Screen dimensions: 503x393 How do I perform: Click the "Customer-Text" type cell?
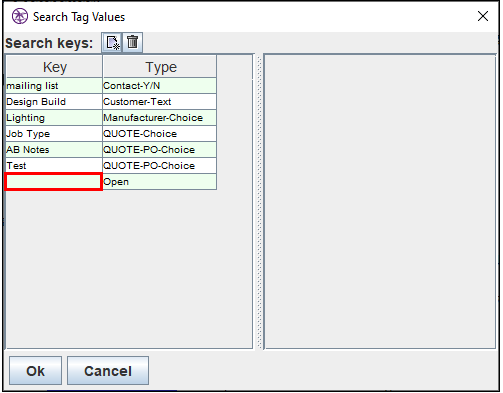[x=160, y=102]
